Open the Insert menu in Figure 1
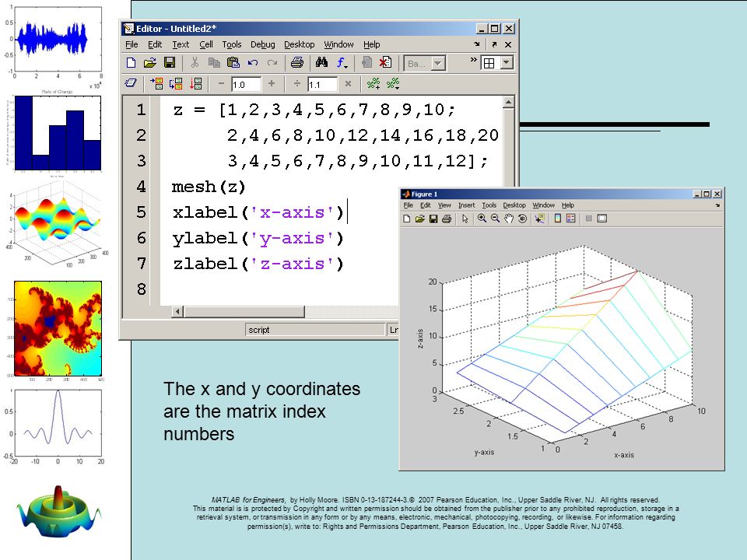This screenshot has height=560, width=747. (x=466, y=205)
